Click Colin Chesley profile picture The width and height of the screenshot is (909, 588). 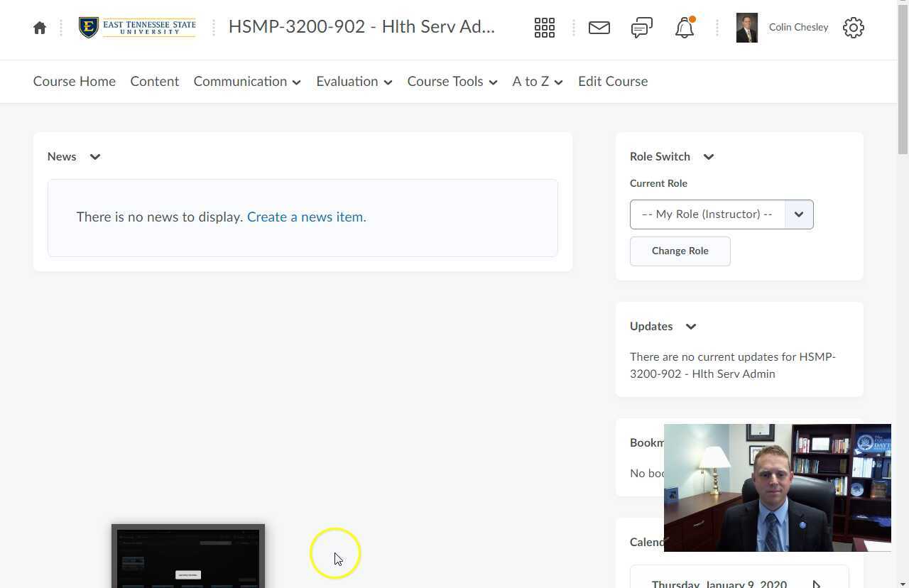[746, 28]
